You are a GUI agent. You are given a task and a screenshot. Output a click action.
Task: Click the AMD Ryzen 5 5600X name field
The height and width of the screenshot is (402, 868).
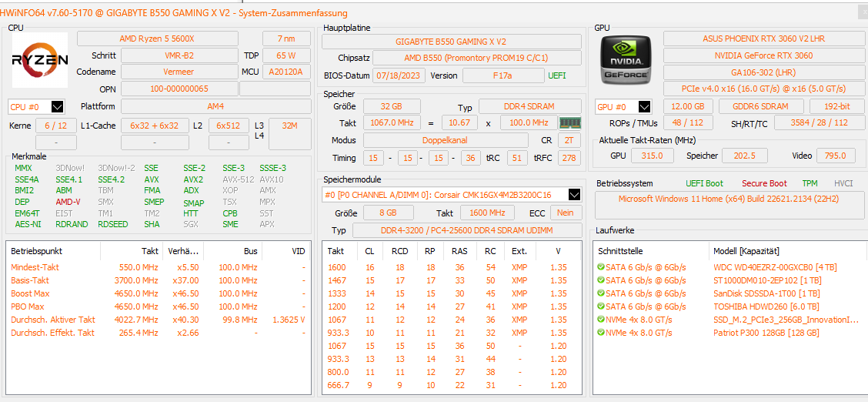click(x=157, y=39)
